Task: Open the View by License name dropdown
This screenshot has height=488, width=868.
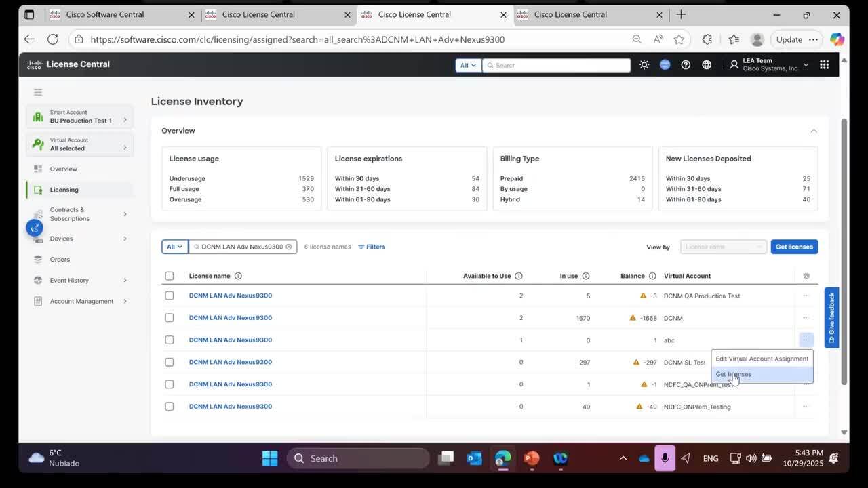Action: (723, 247)
